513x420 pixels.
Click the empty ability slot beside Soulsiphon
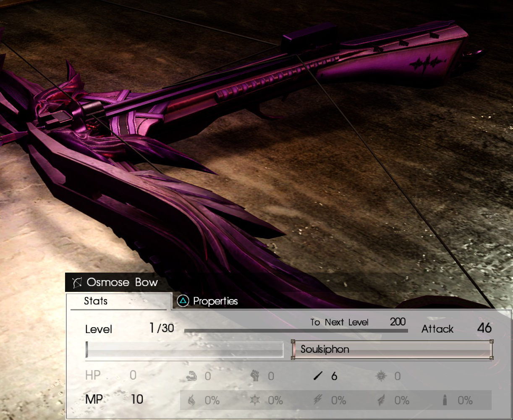[185, 349]
